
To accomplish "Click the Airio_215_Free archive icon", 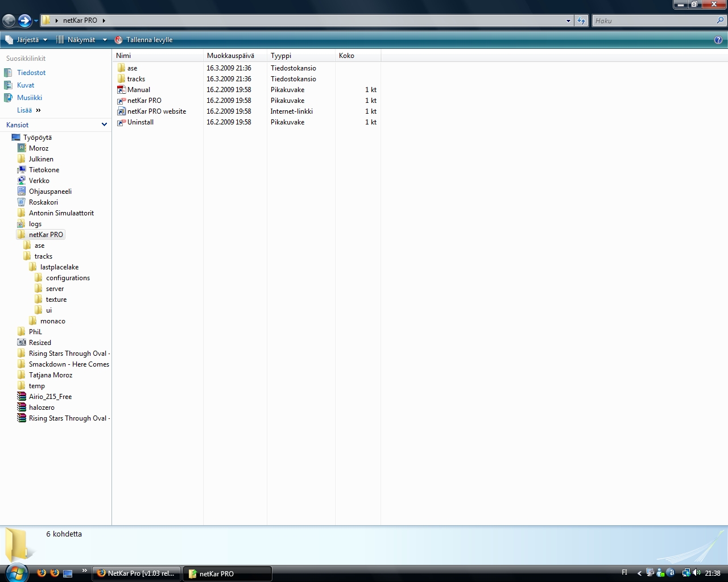I will click(x=22, y=397).
